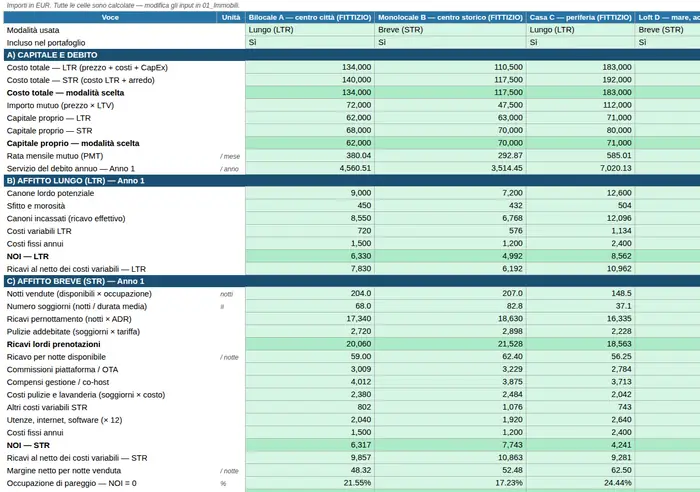This screenshot has height=492, width=700.
Task: Select value 1,134 in Costi variabili LTR
Action: tap(621, 231)
